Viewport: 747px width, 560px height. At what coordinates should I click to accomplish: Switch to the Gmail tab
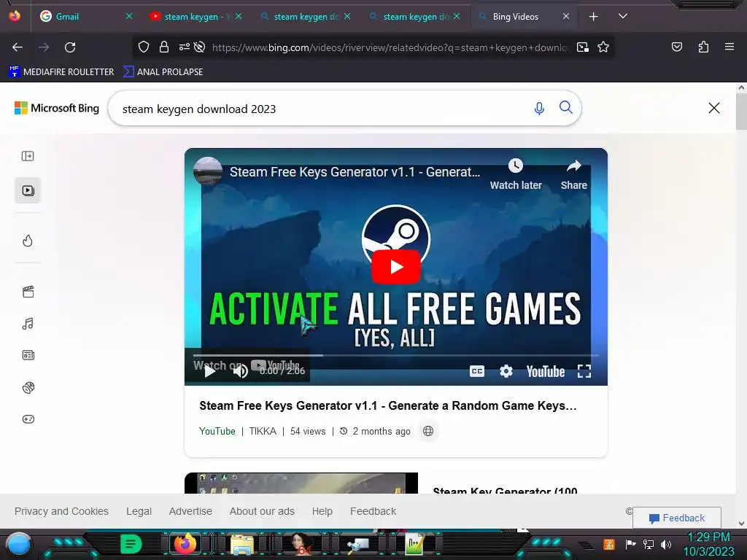pos(85,17)
